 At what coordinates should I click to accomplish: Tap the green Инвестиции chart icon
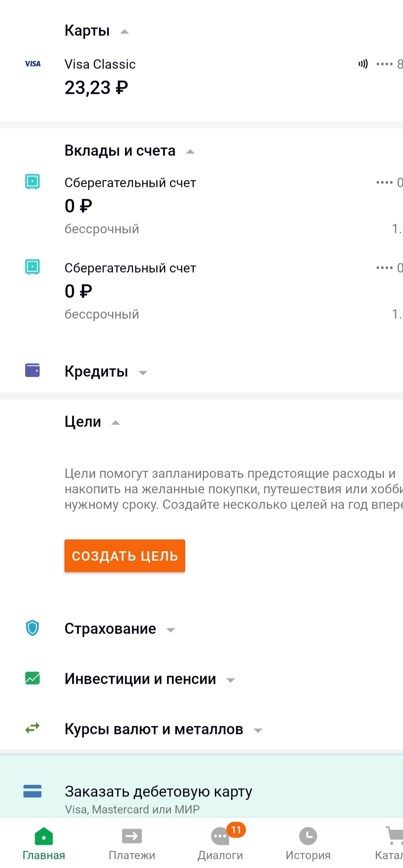(33, 678)
